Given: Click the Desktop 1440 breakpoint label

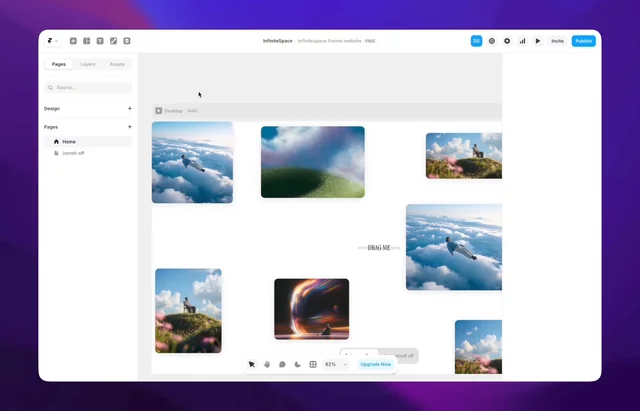Looking at the screenshot, I should (x=181, y=111).
